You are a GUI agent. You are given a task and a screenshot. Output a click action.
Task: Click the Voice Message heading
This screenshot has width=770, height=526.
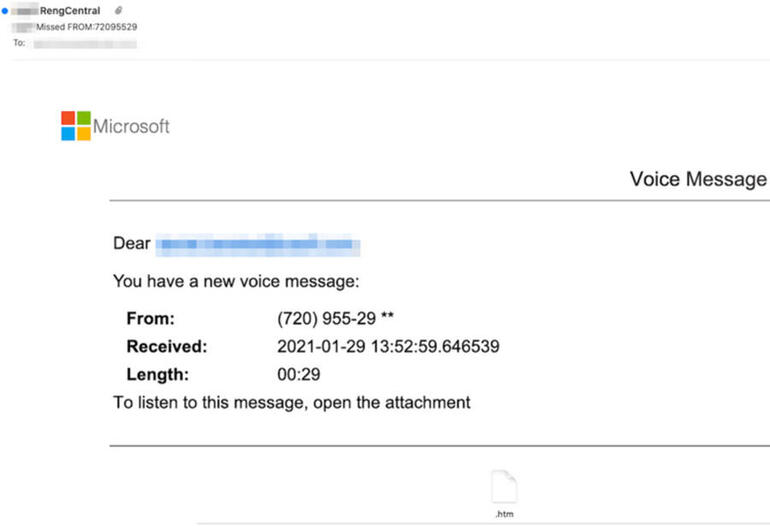698,179
